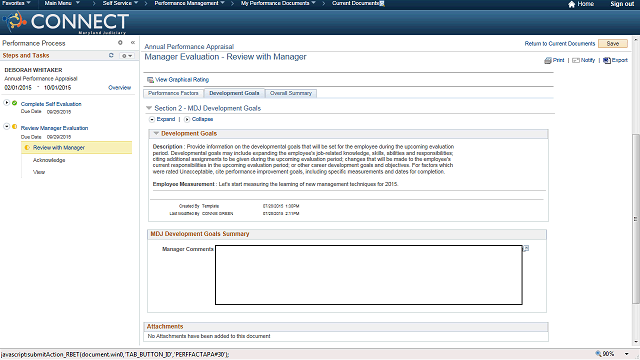Collapse the Development Goals subsection

point(156,133)
